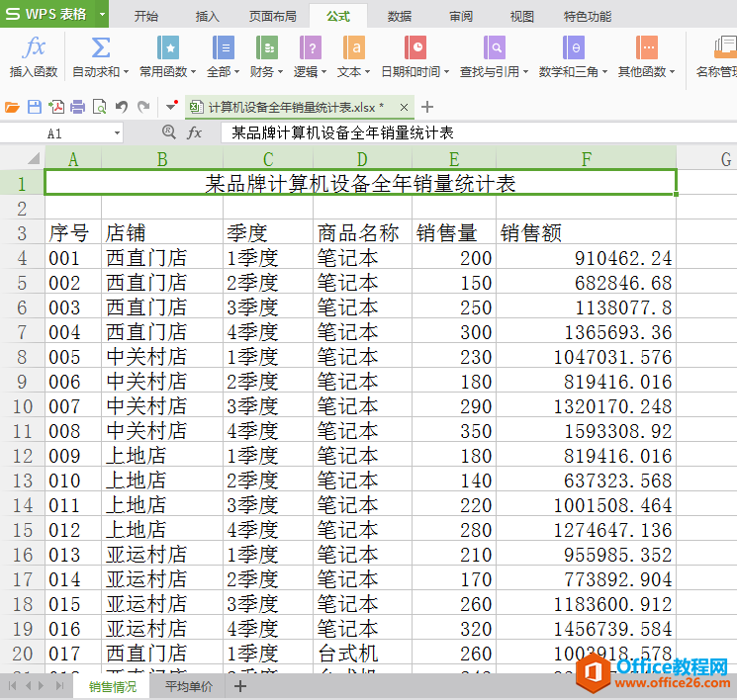Select the 商品名称 header cell
The height and width of the screenshot is (700, 737).
(x=362, y=233)
